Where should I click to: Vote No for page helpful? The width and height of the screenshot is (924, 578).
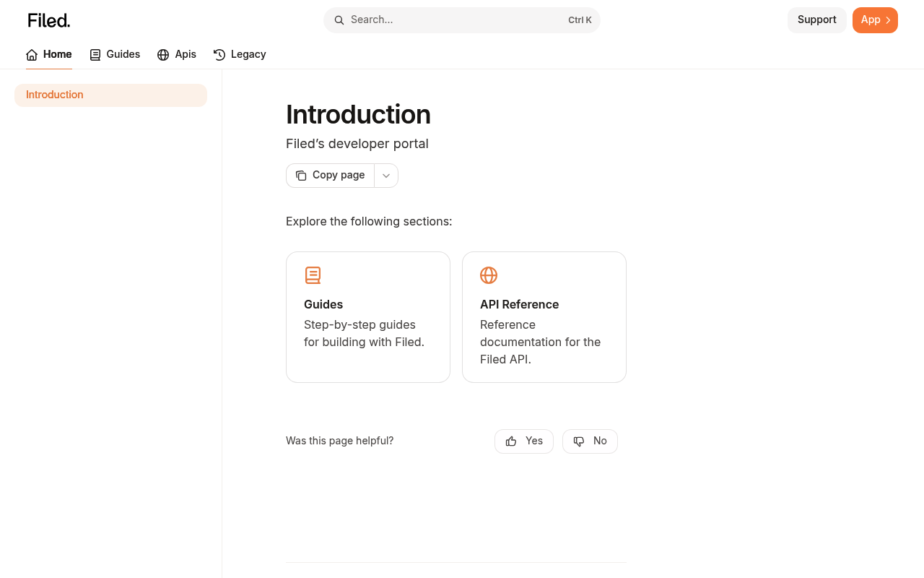coord(590,441)
